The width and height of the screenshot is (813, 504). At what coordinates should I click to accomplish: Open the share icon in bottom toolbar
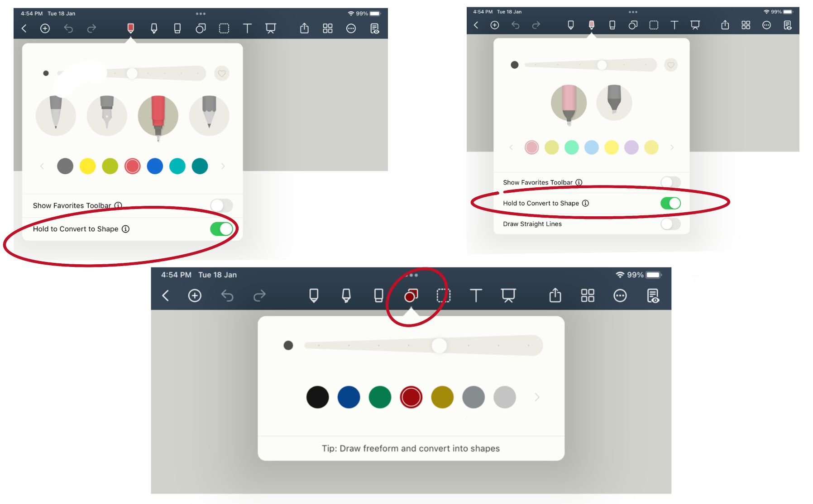click(x=555, y=295)
